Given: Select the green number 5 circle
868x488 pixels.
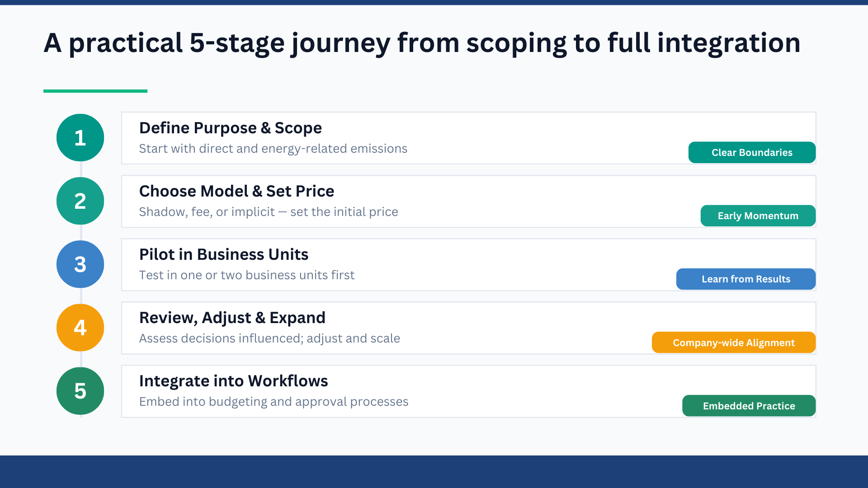Looking at the screenshot, I should pyautogui.click(x=80, y=391).
